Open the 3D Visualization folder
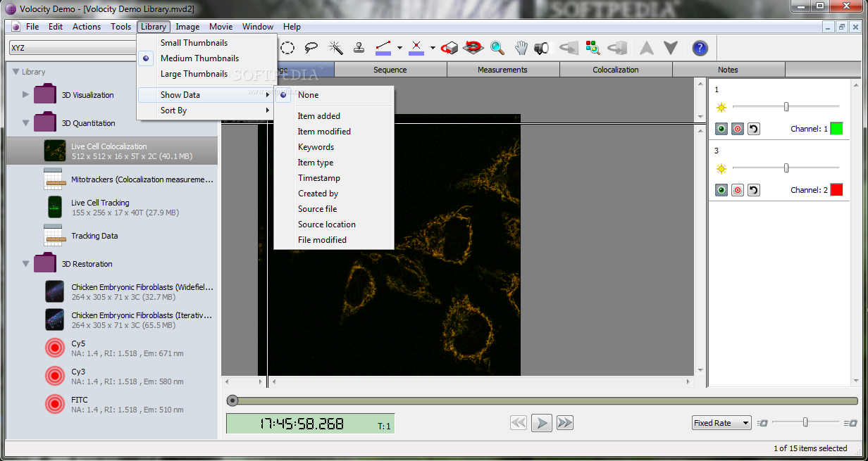Screen dimensions: 868x461 coord(45,94)
